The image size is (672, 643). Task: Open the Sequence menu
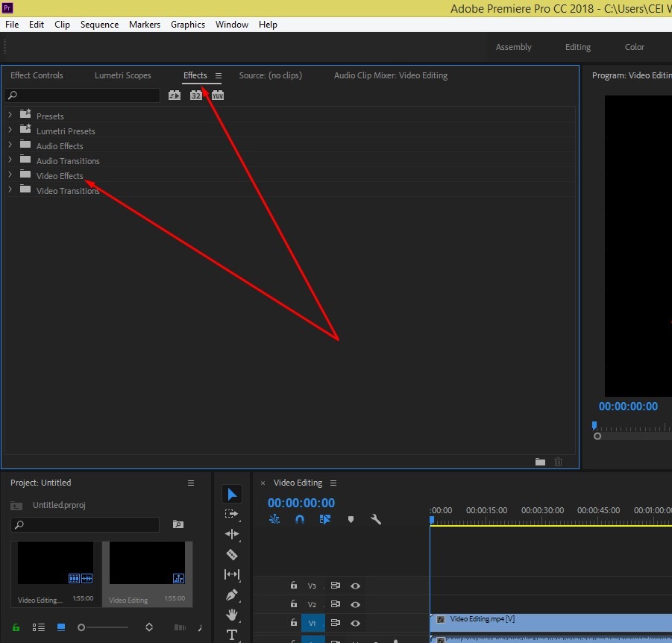99,25
